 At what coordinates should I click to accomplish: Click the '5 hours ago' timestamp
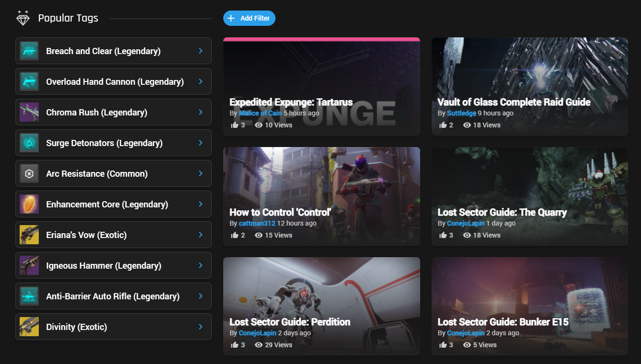point(301,113)
